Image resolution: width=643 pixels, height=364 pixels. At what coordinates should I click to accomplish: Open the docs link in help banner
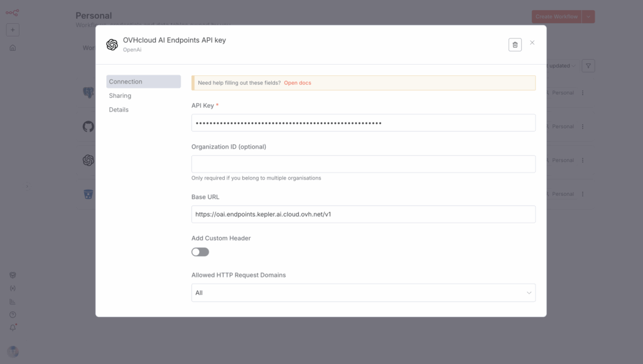pyautogui.click(x=297, y=83)
